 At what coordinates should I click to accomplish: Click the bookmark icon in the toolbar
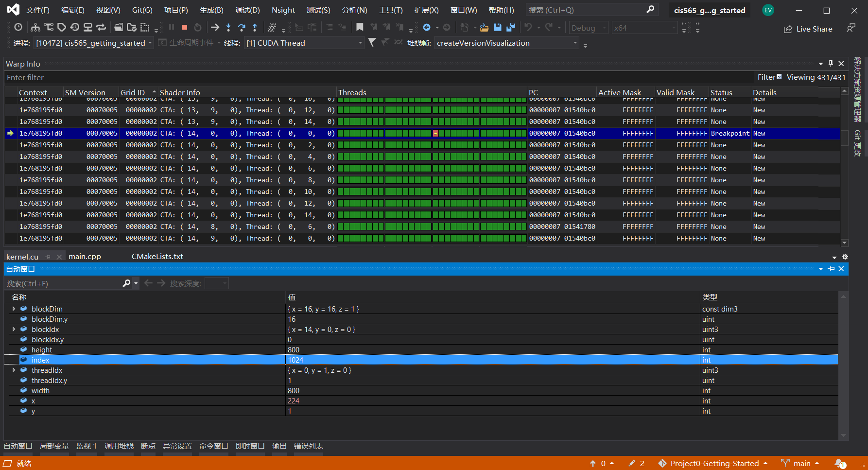tap(360, 28)
